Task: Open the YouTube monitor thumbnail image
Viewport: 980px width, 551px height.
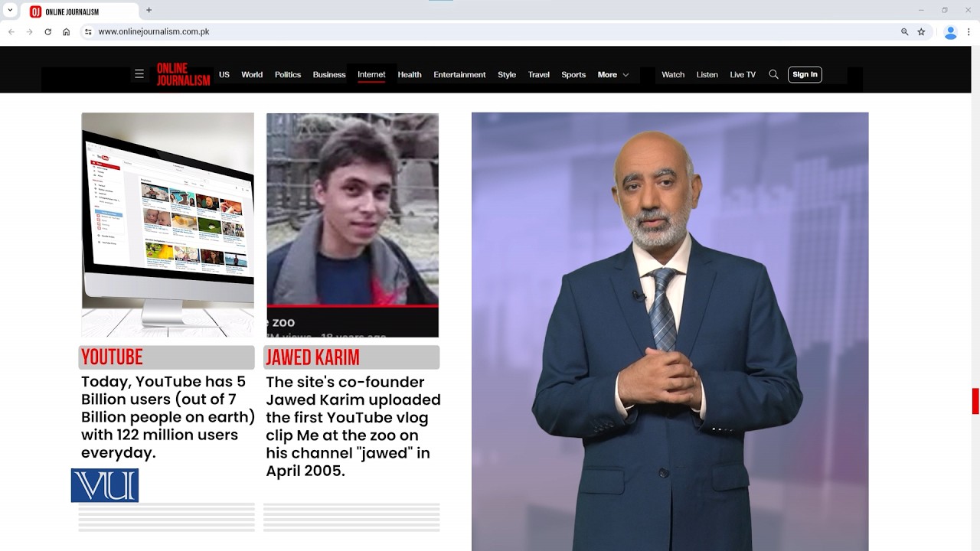Action: pos(168,225)
